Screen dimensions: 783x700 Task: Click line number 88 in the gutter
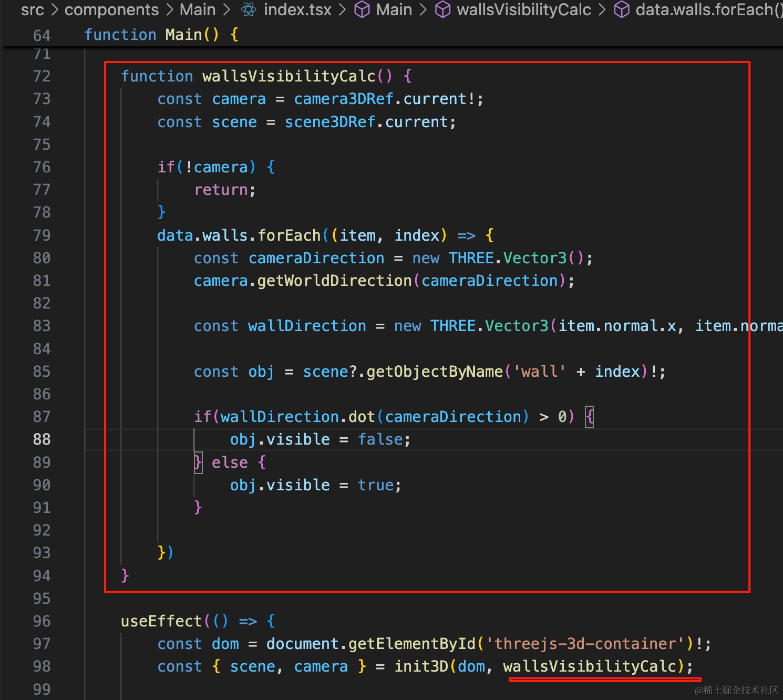pos(42,439)
